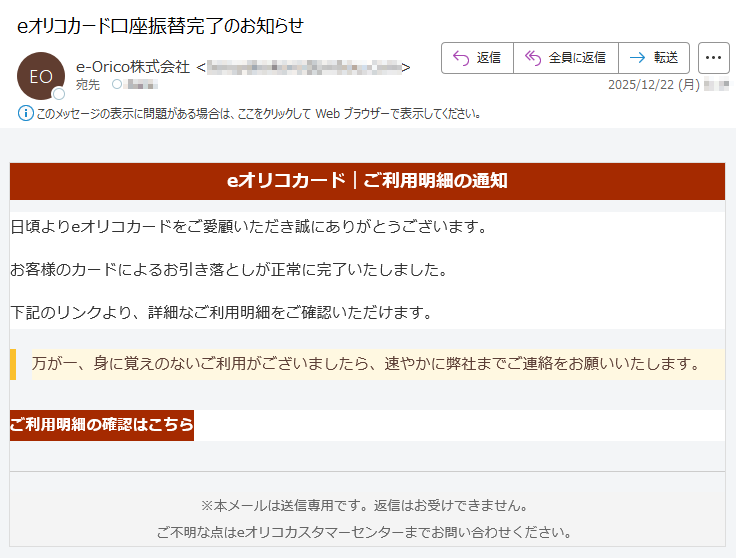
Task: Click the subject line eオリコカード口座振替完了のお知らせ
Action: tap(160, 25)
